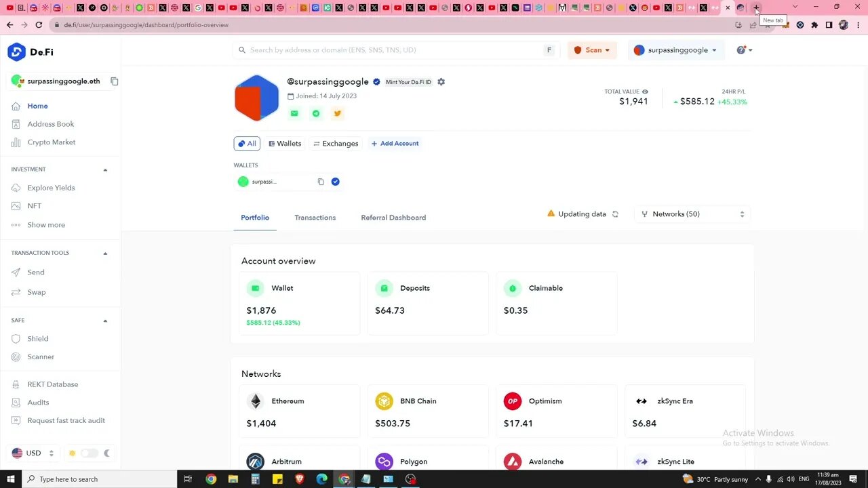868x488 pixels.
Task: Select the Exchanges filter
Action: tap(336, 144)
